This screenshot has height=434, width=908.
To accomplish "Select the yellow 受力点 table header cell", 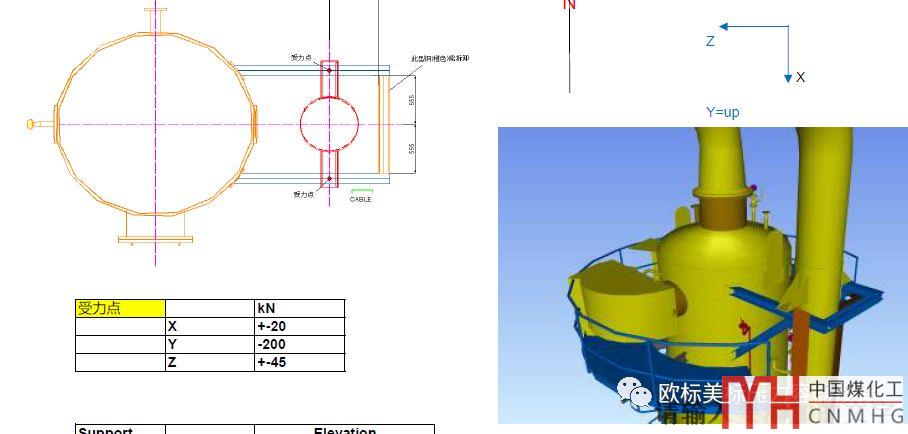I will 120,308.
